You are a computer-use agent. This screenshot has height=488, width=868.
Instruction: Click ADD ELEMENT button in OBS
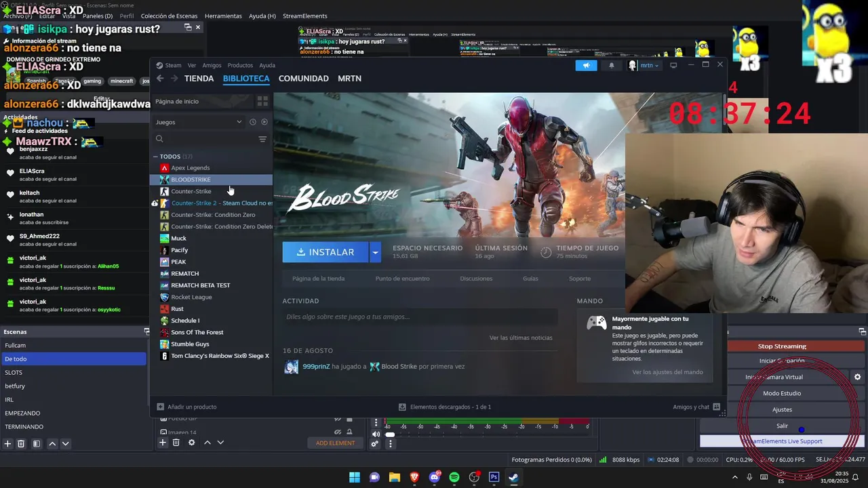(335, 443)
